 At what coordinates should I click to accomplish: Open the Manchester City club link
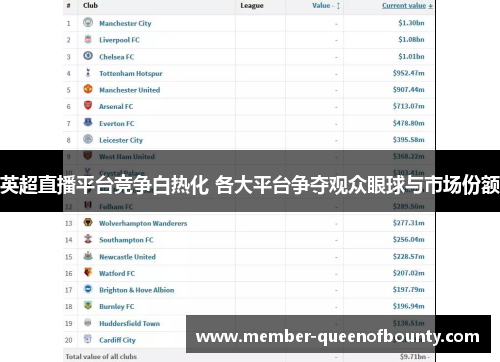[x=125, y=23]
